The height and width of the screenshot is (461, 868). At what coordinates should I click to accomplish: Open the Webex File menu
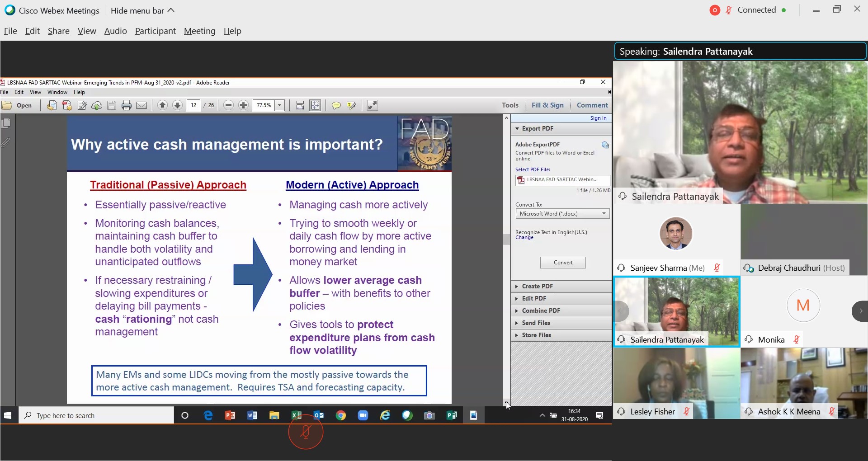point(10,31)
